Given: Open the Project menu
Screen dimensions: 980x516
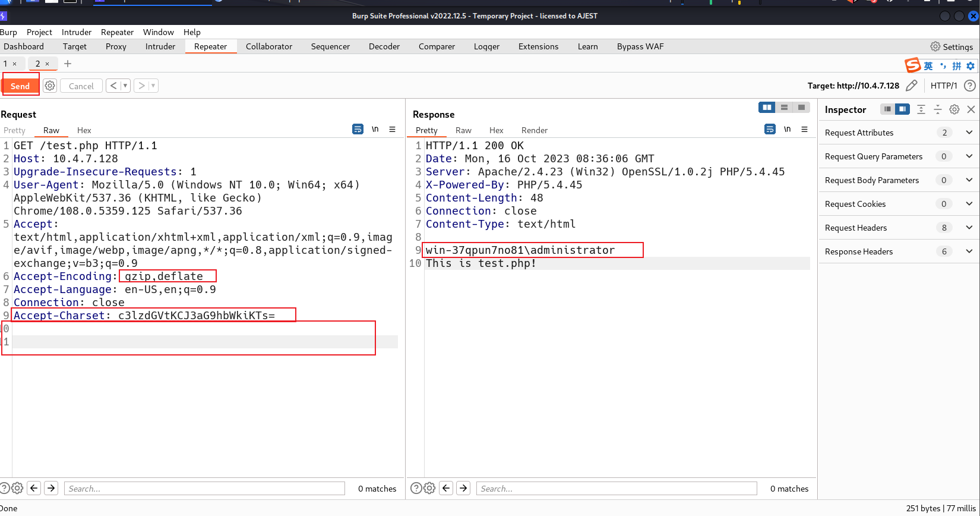Looking at the screenshot, I should click(x=39, y=32).
